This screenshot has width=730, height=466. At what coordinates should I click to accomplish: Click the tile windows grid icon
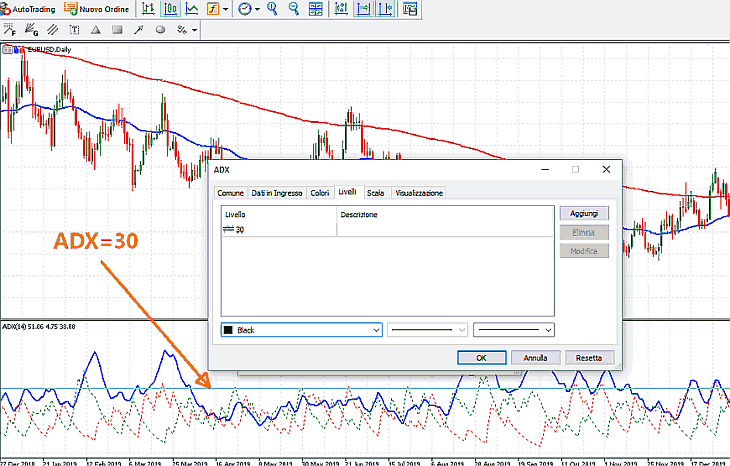(x=316, y=9)
